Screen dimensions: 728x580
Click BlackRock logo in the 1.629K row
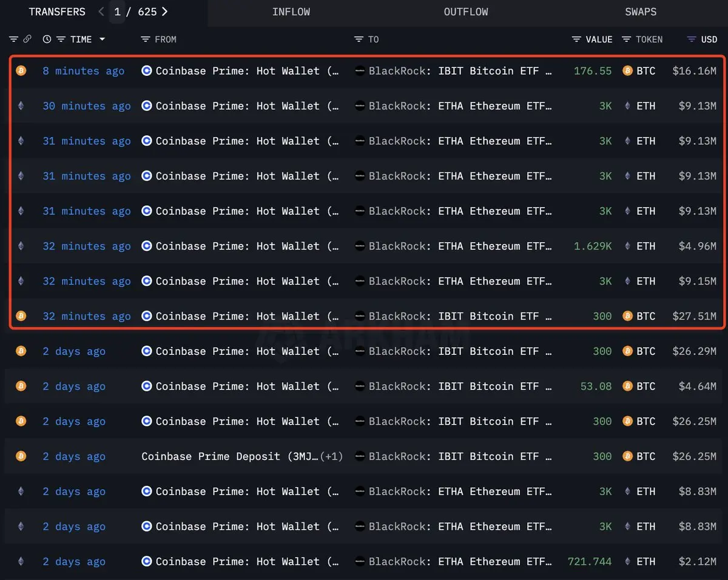(x=360, y=246)
